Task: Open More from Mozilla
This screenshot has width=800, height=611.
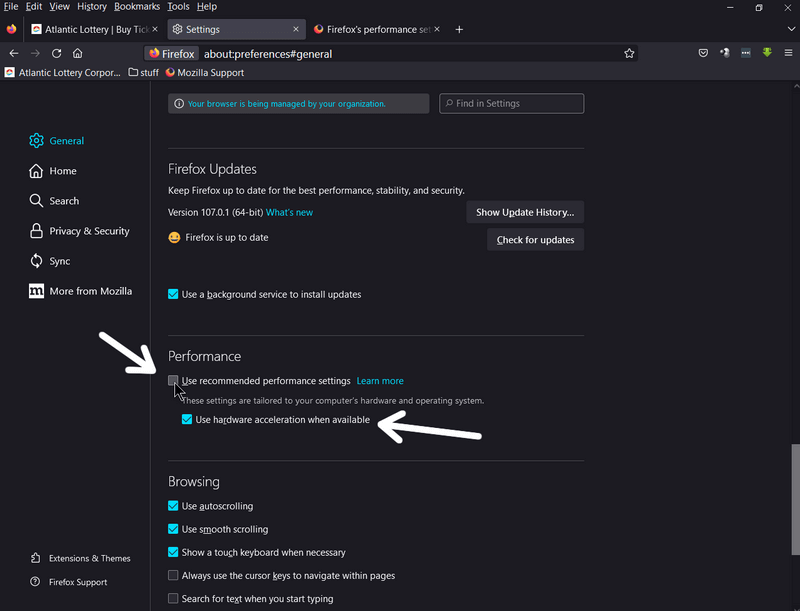Action: (81, 291)
